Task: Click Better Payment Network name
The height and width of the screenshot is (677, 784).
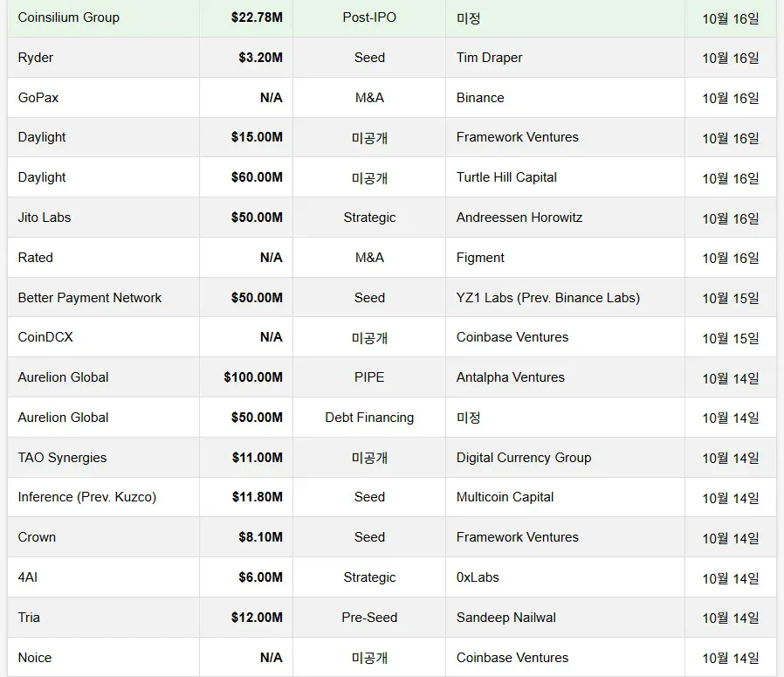Action: tap(90, 298)
